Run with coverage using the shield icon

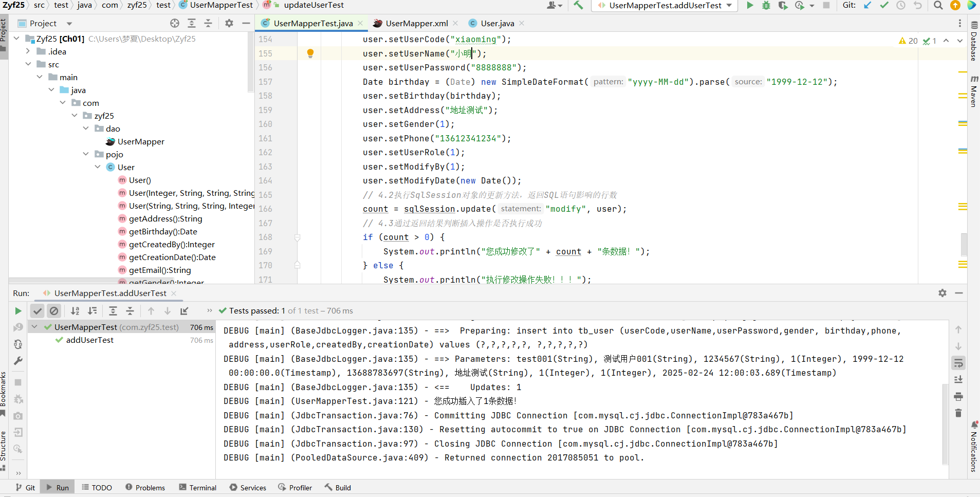pyautogui.click(x=783, y=5)
